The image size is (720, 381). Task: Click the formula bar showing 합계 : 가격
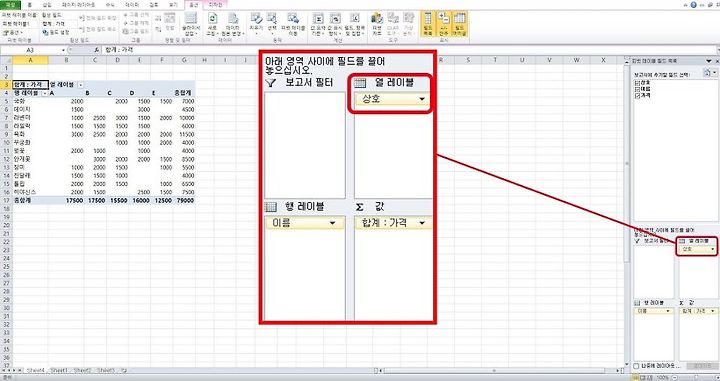[x=409, y=50]
